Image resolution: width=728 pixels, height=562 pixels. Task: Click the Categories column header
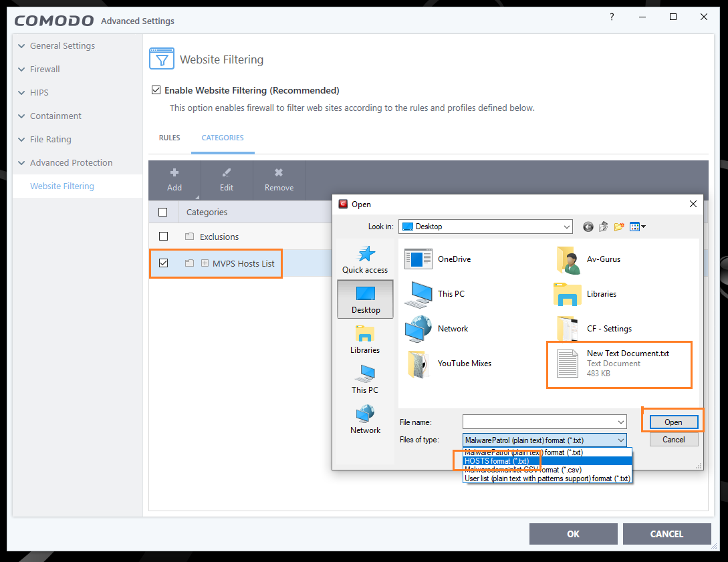pyautogui.click(x=207, y=212)
